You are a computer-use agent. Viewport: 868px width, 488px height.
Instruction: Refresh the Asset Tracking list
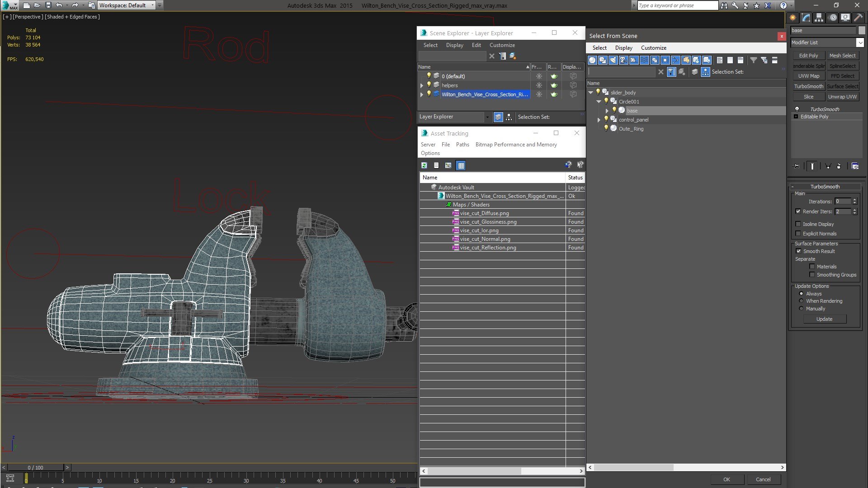pyautogui.click(x=424, y=165)
